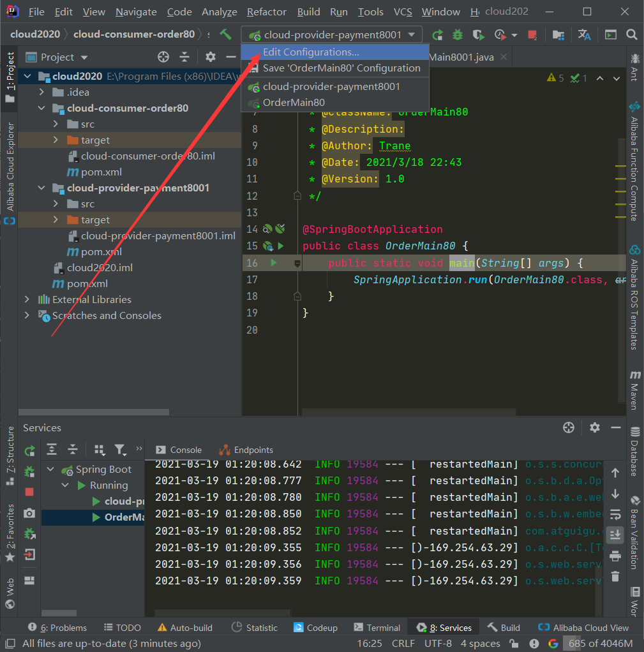Click the profiler run icon
644x652 pixels.
pyautogui.click(x=500, y=35)
